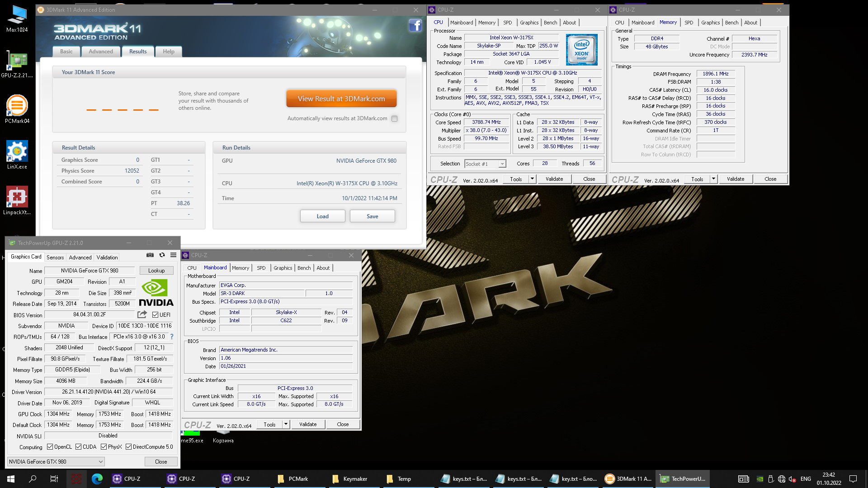This screenshot has width=868, height=488.
Task: Open Tools dropdown arrow in CPU-Z Mainboard window
Action: (x=286, y=424)
